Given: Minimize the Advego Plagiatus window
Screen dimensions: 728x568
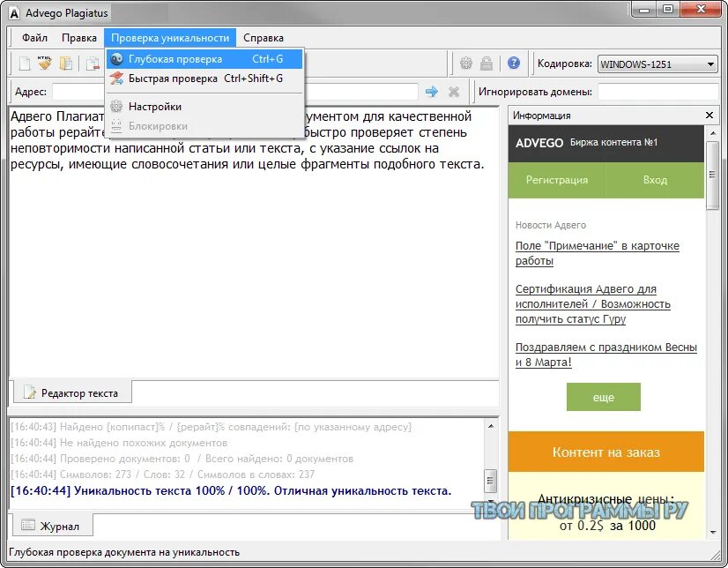Looking at the screenshot, I should [x=644, y=9].
